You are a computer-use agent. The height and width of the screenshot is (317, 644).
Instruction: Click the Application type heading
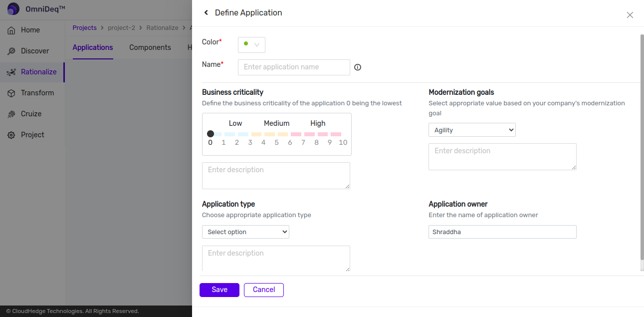pyautogui.click(x=228, y=204)
